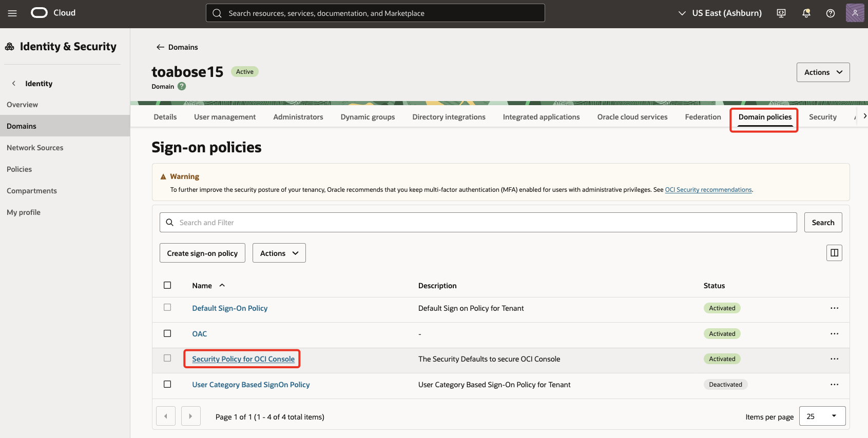Go back to Domains breadcrumb link
Screen dimensions: 868x438
click(x=177, y=47)
